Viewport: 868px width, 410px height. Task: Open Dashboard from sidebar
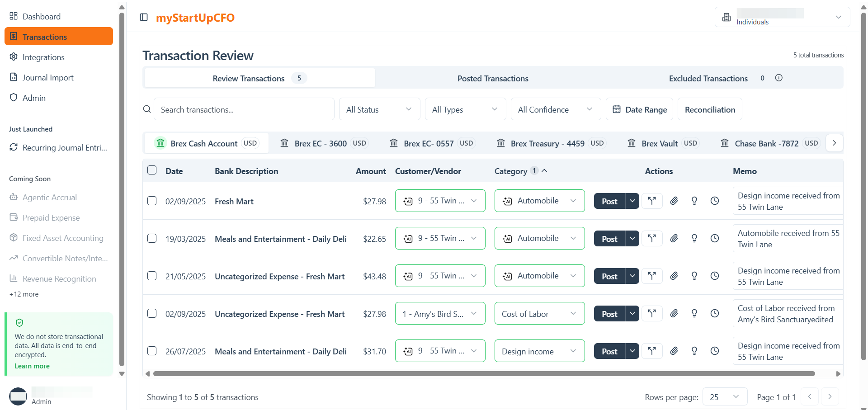tap(59, 16)
